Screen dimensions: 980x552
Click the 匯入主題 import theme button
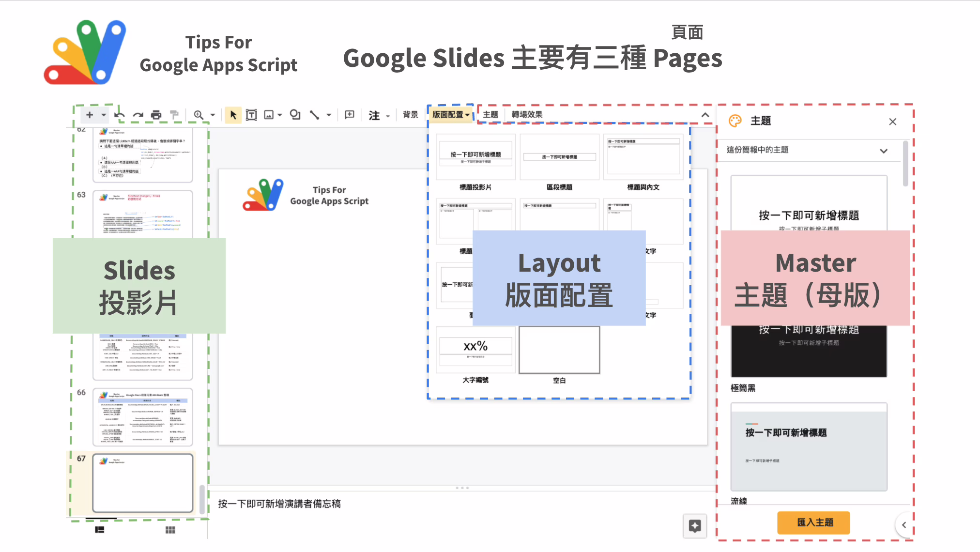pyautogui.click(x=813, y=522)
